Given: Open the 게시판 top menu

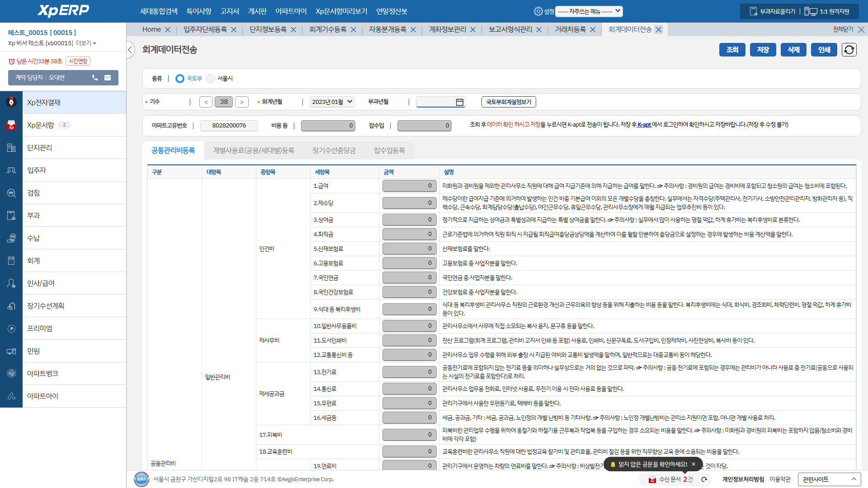Looking at the screenshot, I should 257,11.
